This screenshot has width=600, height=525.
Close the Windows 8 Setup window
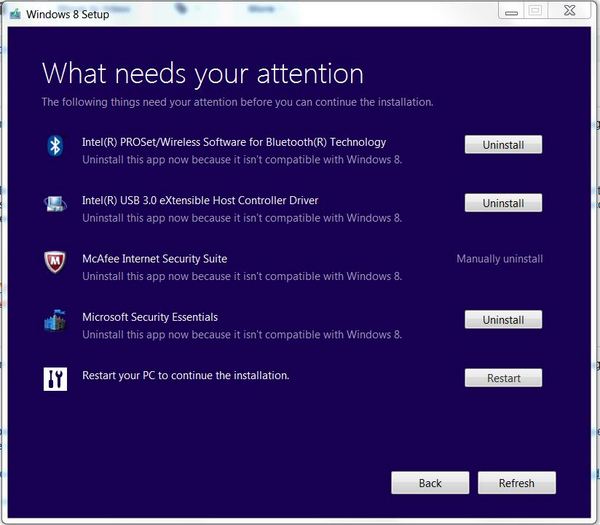point(569,11)
